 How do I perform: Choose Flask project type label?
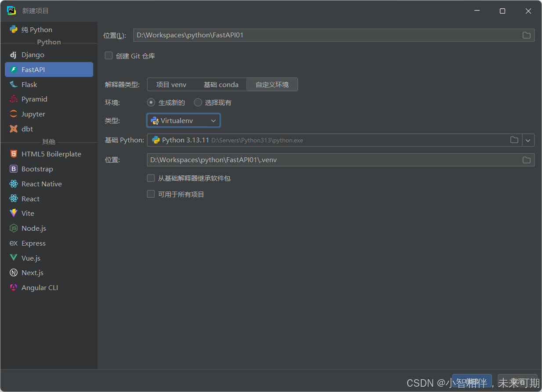tap(29, 84)
